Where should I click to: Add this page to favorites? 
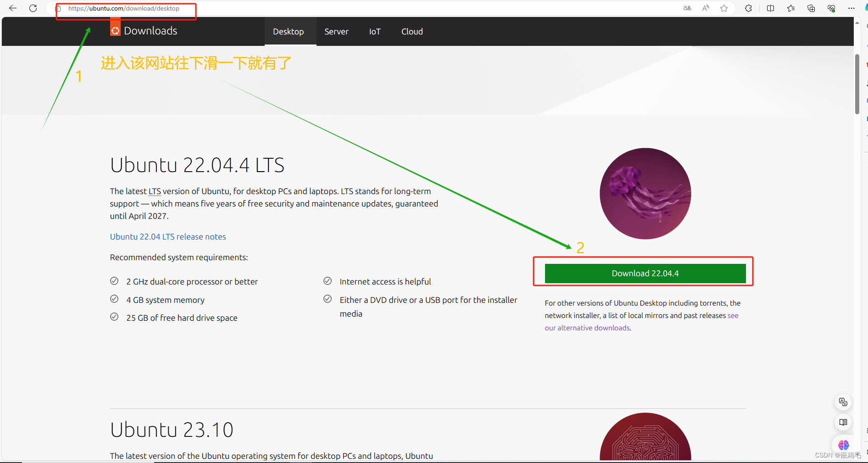tap(724, 8)
